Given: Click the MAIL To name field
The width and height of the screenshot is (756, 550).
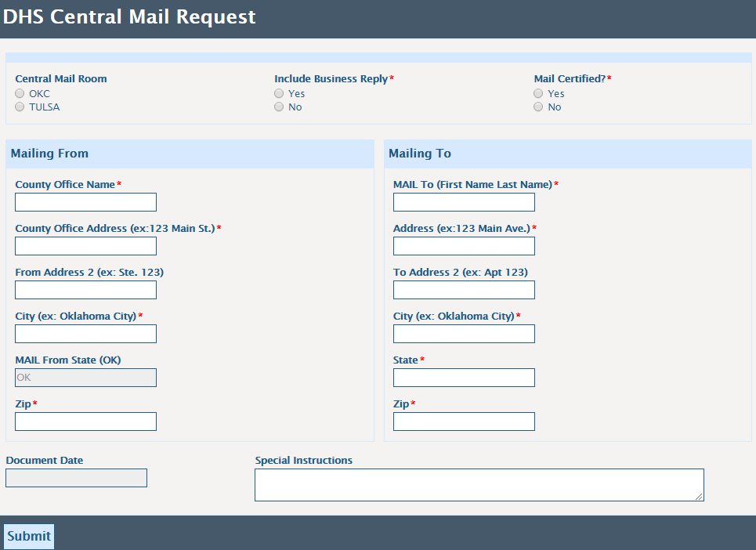Looking at the screenshot, I should pyautogui.click(x=464, y=202).
